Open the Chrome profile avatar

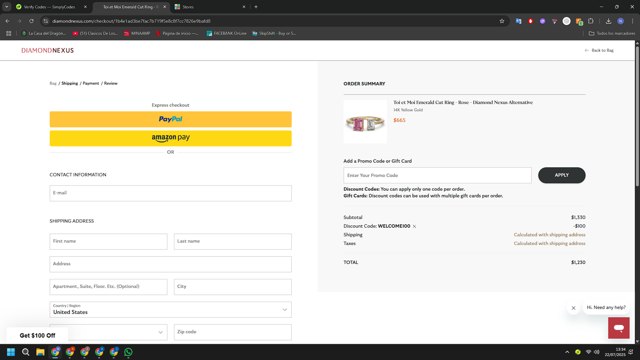click(620, 21)
